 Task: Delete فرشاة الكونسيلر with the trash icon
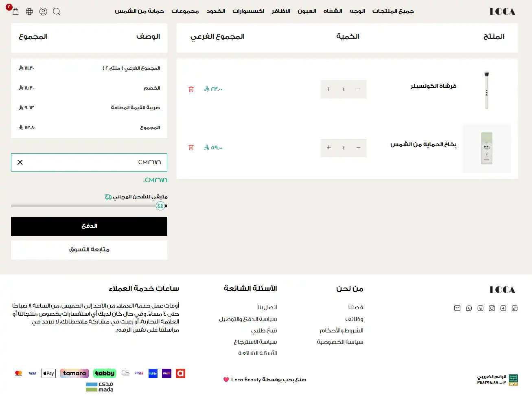click(191, 89)
